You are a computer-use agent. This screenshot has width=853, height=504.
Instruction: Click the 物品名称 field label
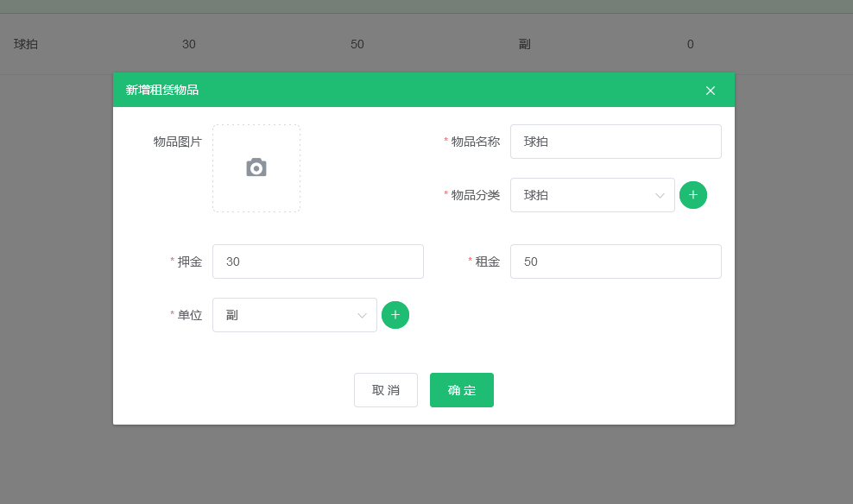point(475,142)
